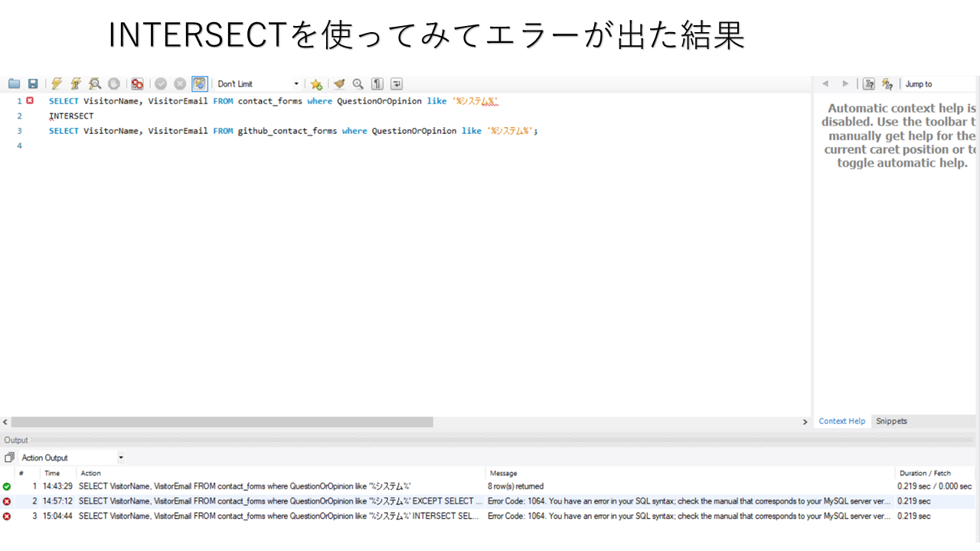Get manual context help for caret icon

[x=887, y=83]
